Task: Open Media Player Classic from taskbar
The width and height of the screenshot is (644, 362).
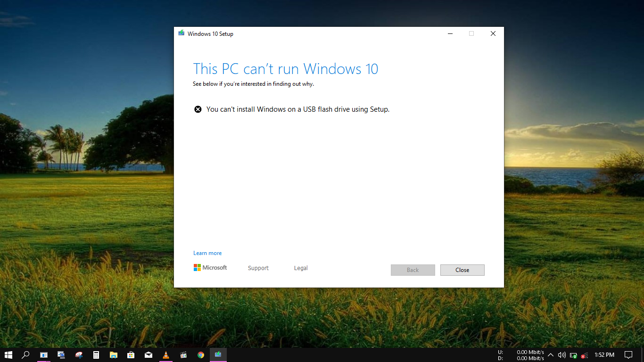Action: tap(183, 355)
